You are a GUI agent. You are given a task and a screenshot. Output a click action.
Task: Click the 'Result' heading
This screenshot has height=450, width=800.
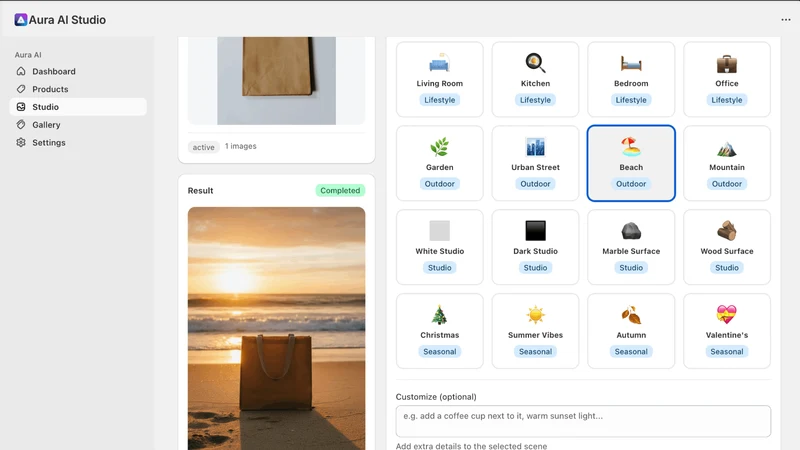click(201, 190)
